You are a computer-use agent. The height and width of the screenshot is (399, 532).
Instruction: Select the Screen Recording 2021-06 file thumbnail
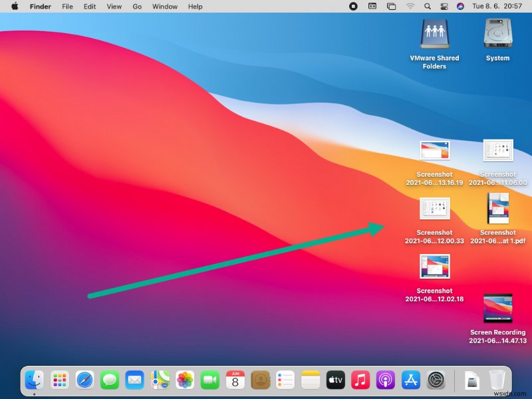tap(497, 308)
